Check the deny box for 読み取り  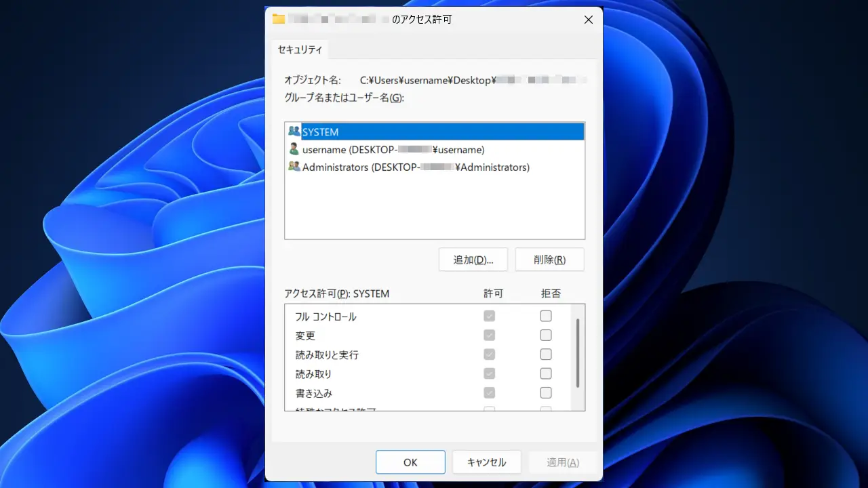546,373
